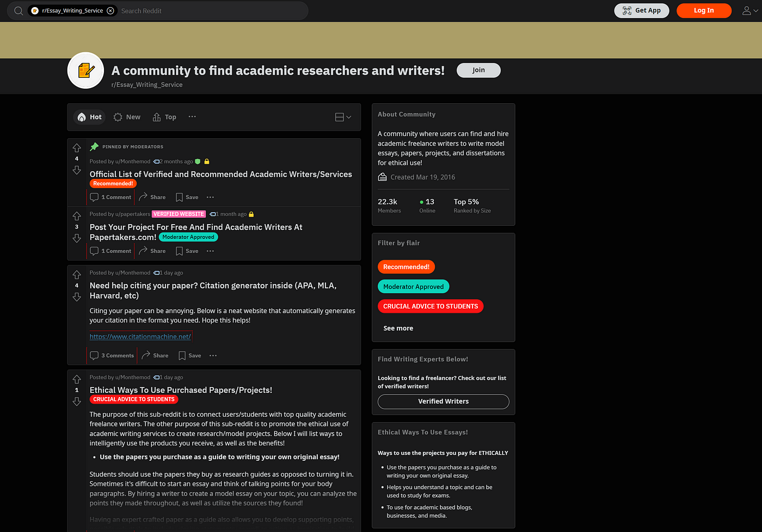Viewport: 762px width, 532px height.
Task: Open Official List of Verified Writers post title
Action: 220,174
